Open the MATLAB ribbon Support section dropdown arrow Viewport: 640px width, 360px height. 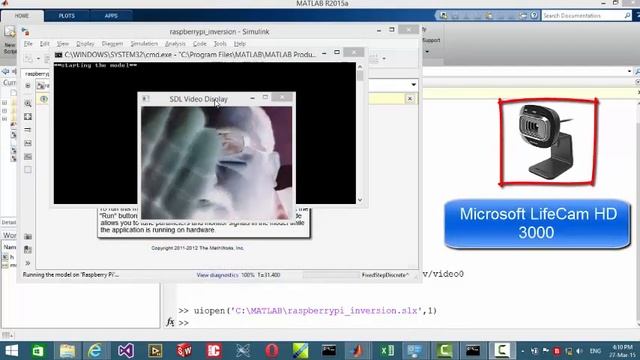(427, 52)
